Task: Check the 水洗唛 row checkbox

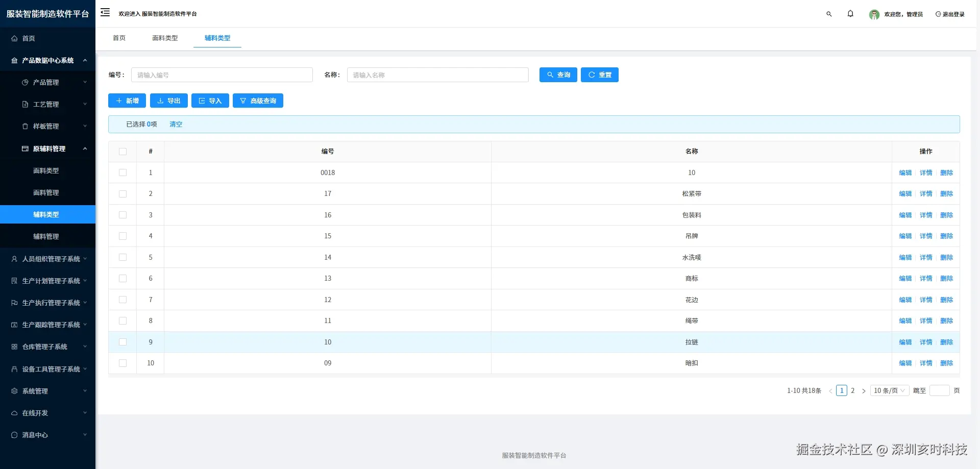Action: (122, 257)
